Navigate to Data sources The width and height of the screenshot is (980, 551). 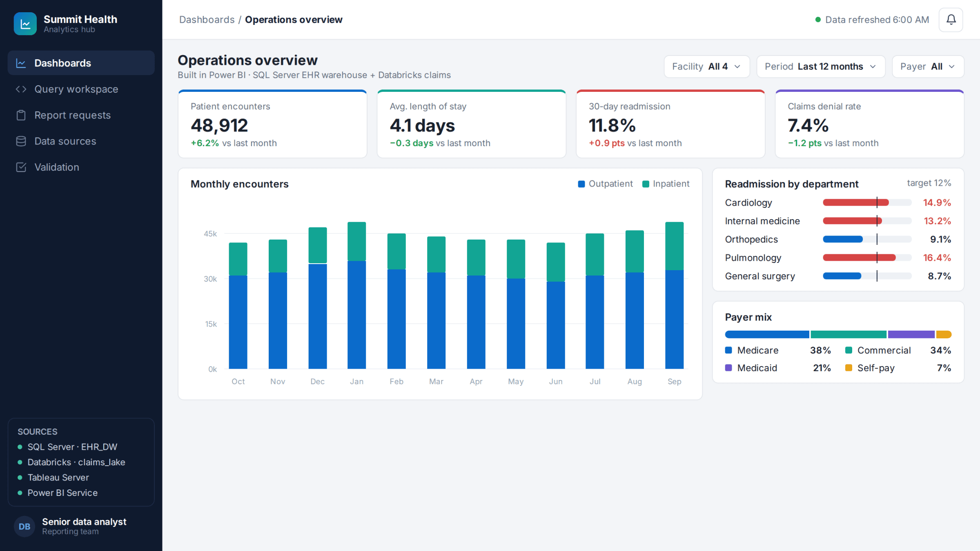click(x=81, y=141)
